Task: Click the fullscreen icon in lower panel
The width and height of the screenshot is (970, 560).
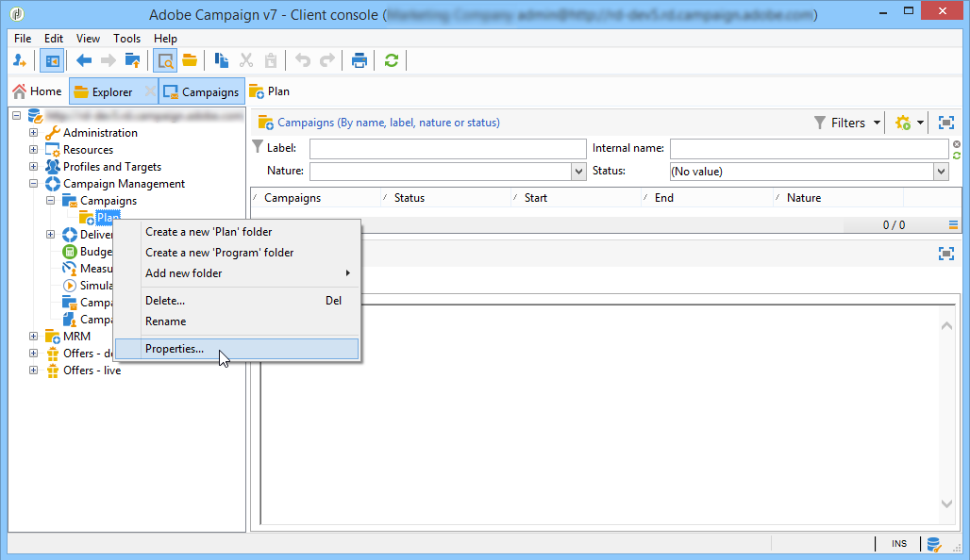Action: [945, 254]
